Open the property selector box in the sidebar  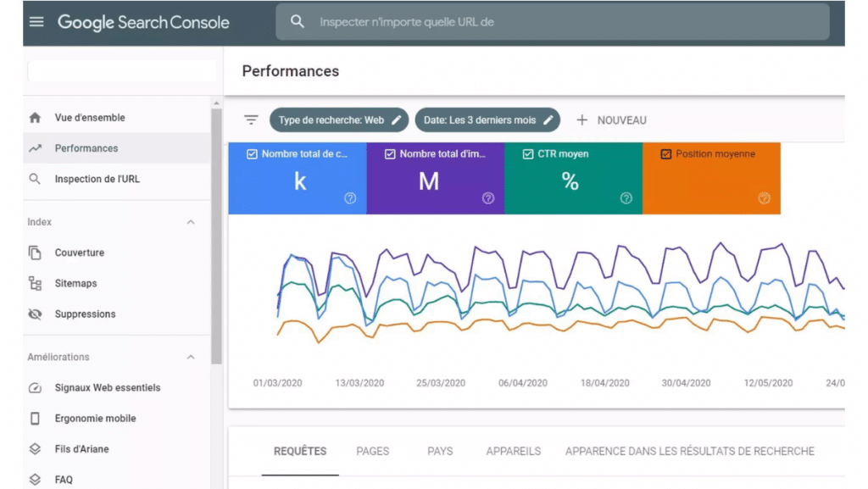pyautogui.click(x=122, y=71)
